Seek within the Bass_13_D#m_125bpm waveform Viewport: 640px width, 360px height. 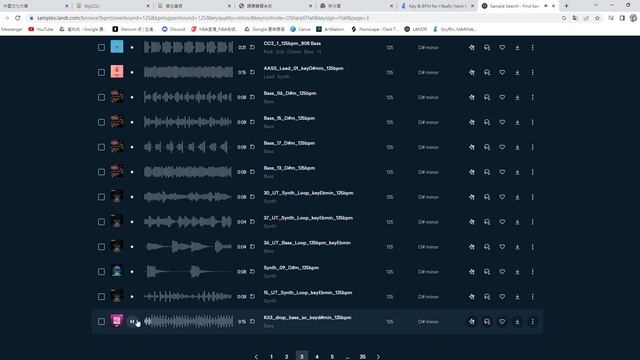(x=188, y=172)
